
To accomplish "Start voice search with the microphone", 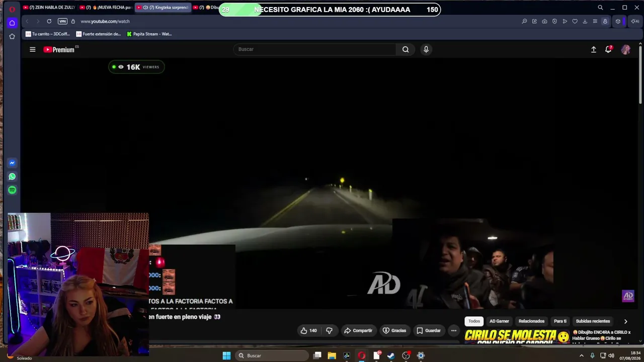I will pyautogui.click(x=426, y=49).
